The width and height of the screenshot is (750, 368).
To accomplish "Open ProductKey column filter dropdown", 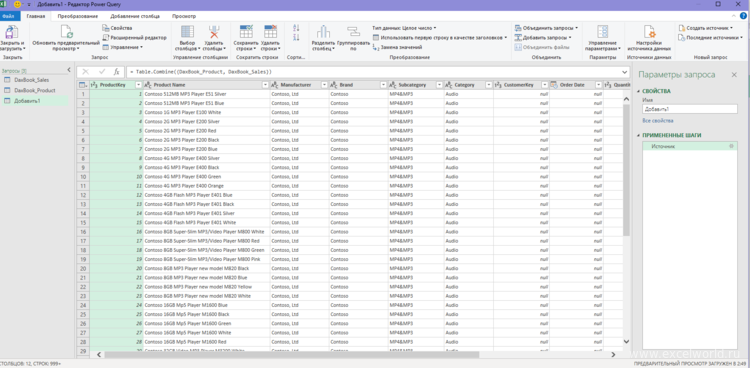I will click(x=139, y=85).
